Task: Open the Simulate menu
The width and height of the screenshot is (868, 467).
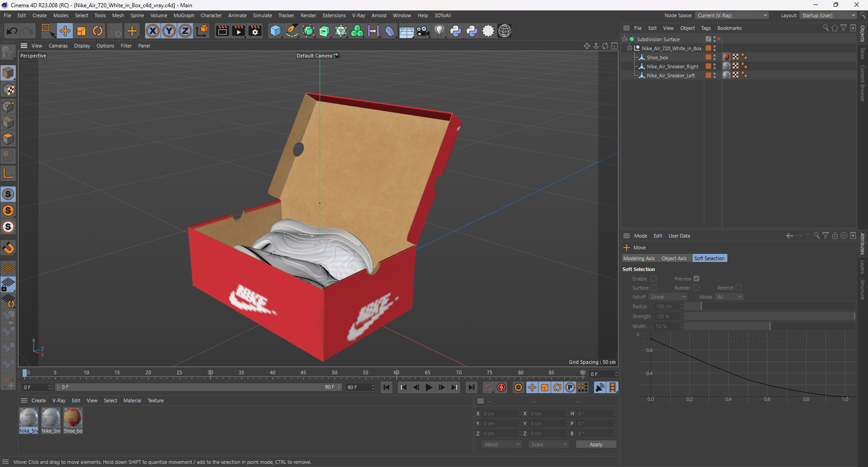Action: click(x=262, y=15)
